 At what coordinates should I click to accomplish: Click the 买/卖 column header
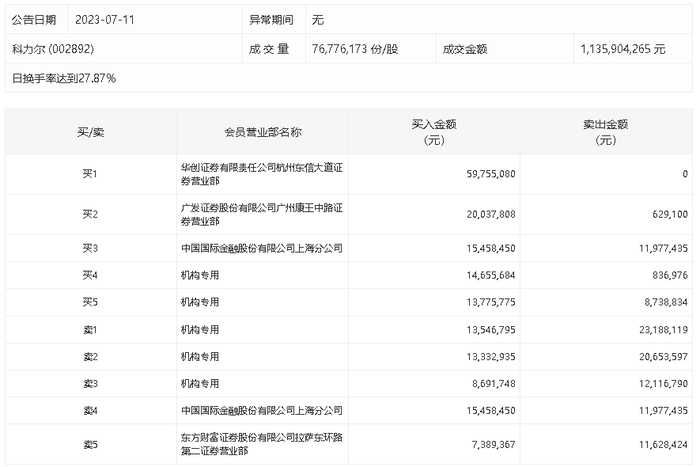pos(91,132)
